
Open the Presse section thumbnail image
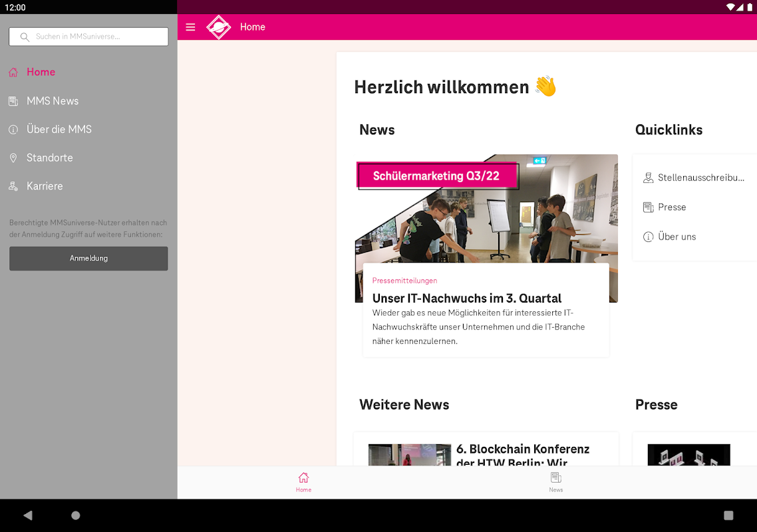click(688, 455)
